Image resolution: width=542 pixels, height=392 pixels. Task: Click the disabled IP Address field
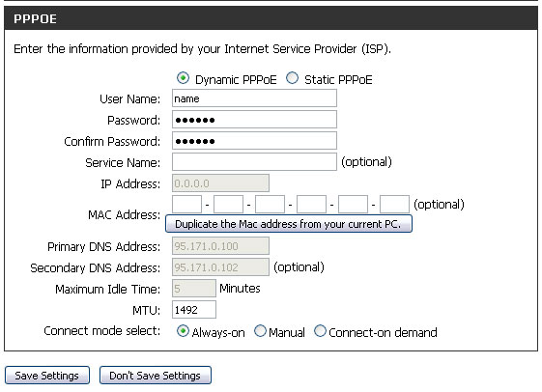pyautogui.click(x=220, y=183)
